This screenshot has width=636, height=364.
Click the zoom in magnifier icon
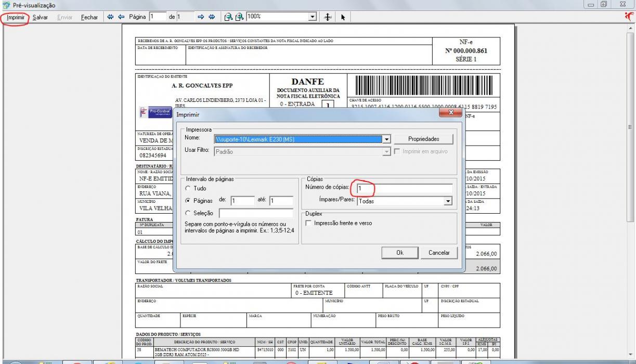(x=238, y=17)
